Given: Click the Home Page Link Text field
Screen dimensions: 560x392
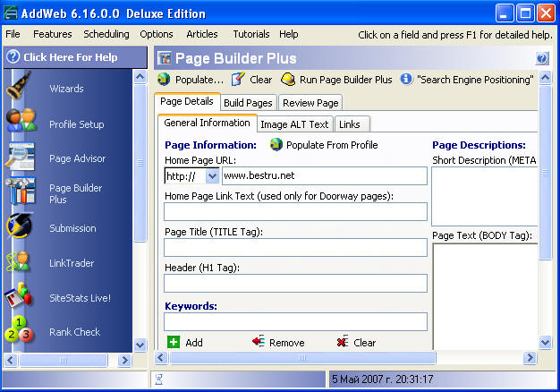Looking at the screenshot, I should (295, 211).
